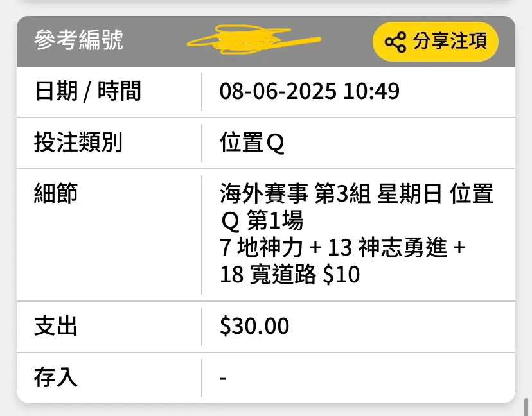Select the 投注類別 bet type label
The height and width of the screenshot is (416, 532).
(x=78, y=142)
